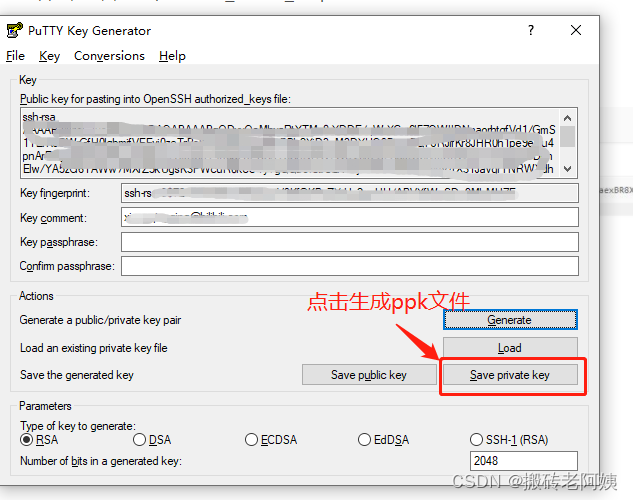Click Save public key button
The image size is (633, 500).
369,375
